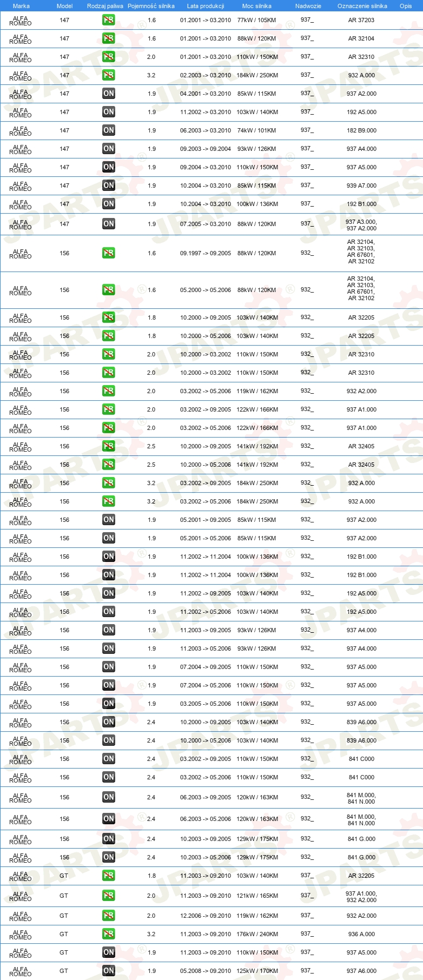The image size is (423, 980).
Task: Click ON icon in 939 A7.000 row
Action: (x=109, y=186)
